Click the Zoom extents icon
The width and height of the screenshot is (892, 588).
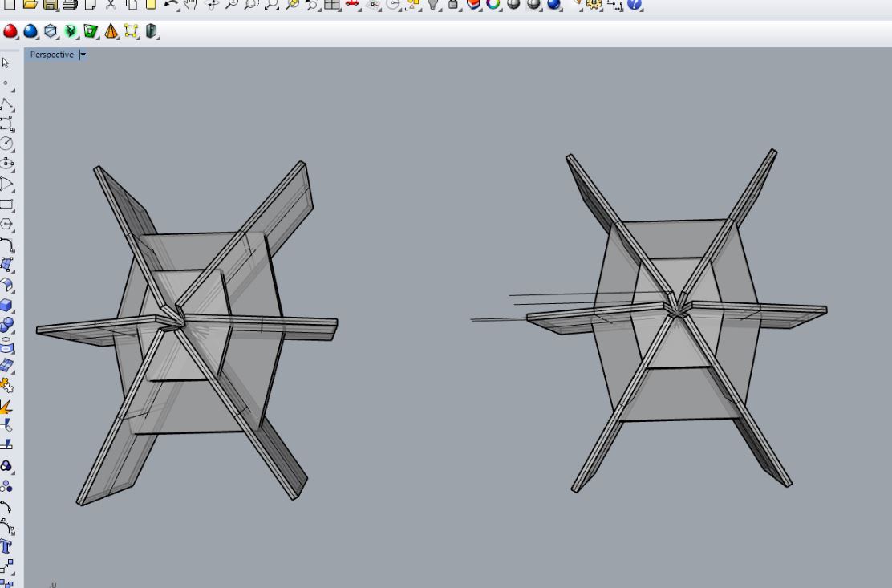point(271,5)
